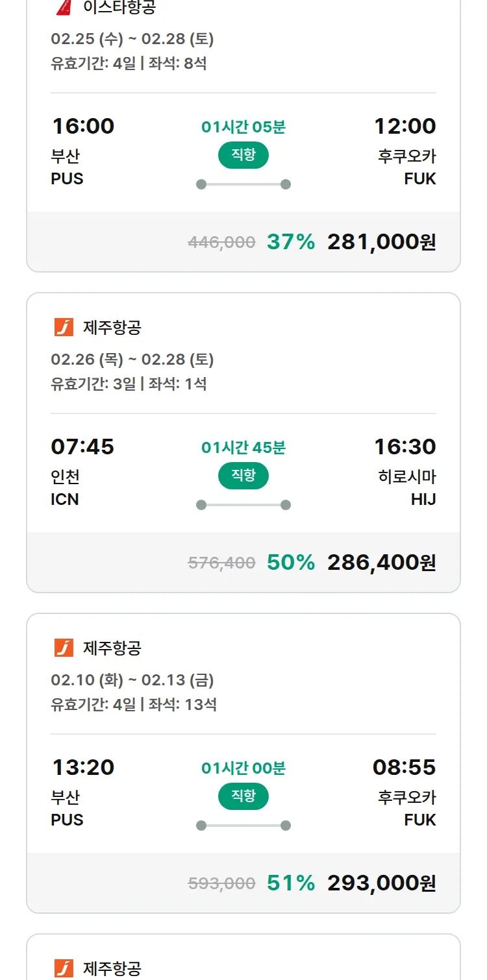
Task: Click the 07:45 Incheon departure time
Action: pos(82,447)
